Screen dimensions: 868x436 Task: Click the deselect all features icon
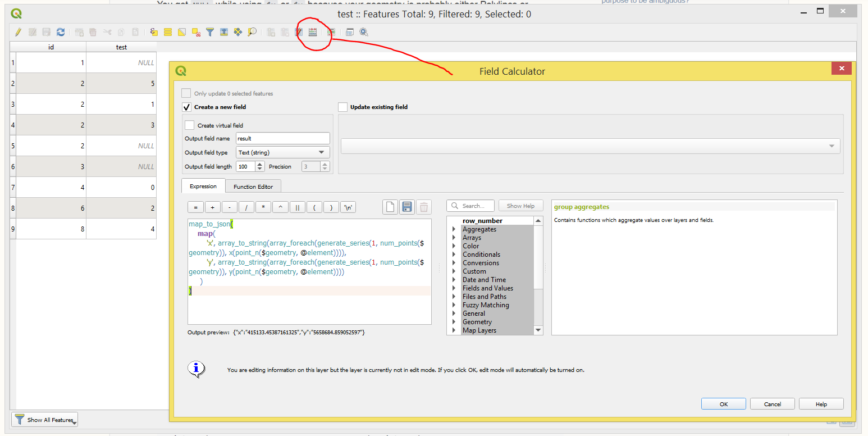click(196, 33)
